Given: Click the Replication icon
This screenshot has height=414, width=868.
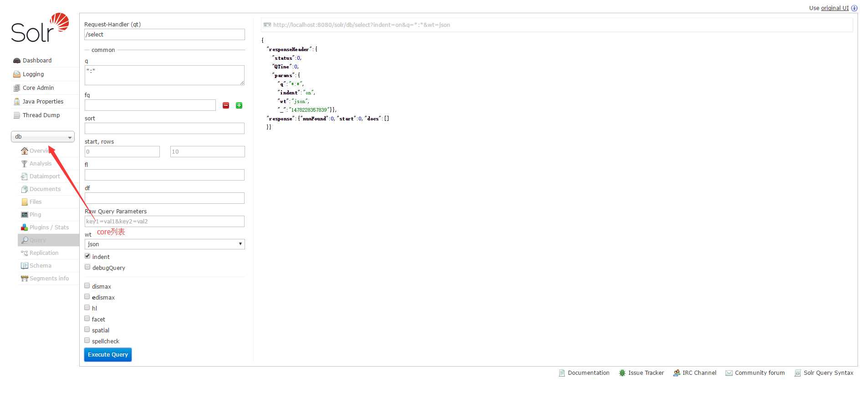Looking at the screenshot, I should (x=25, y=253).
